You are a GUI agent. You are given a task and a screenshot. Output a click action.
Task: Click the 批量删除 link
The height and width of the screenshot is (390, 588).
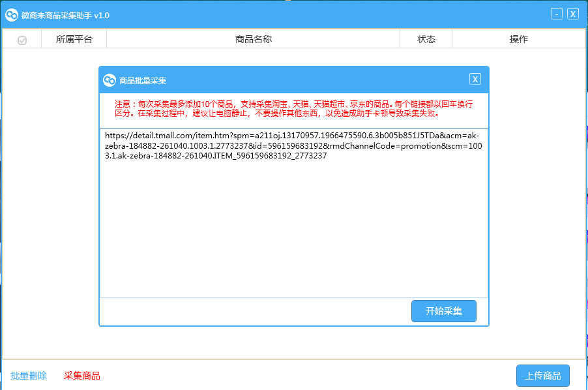coord(29,376)
